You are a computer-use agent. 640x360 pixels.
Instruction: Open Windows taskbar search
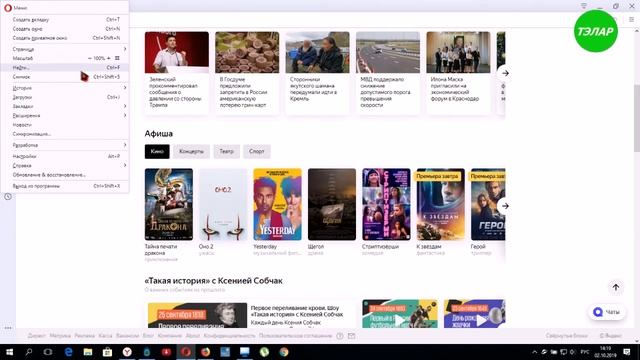(29, 352)
